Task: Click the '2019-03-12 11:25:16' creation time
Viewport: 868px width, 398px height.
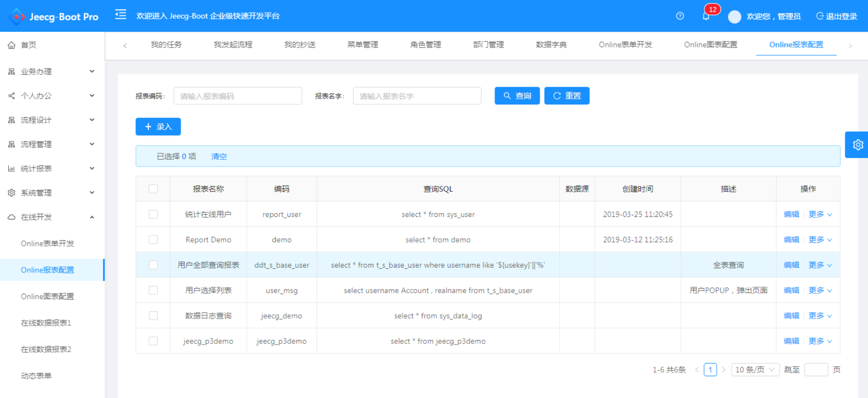Action: (x=638, y=240)
